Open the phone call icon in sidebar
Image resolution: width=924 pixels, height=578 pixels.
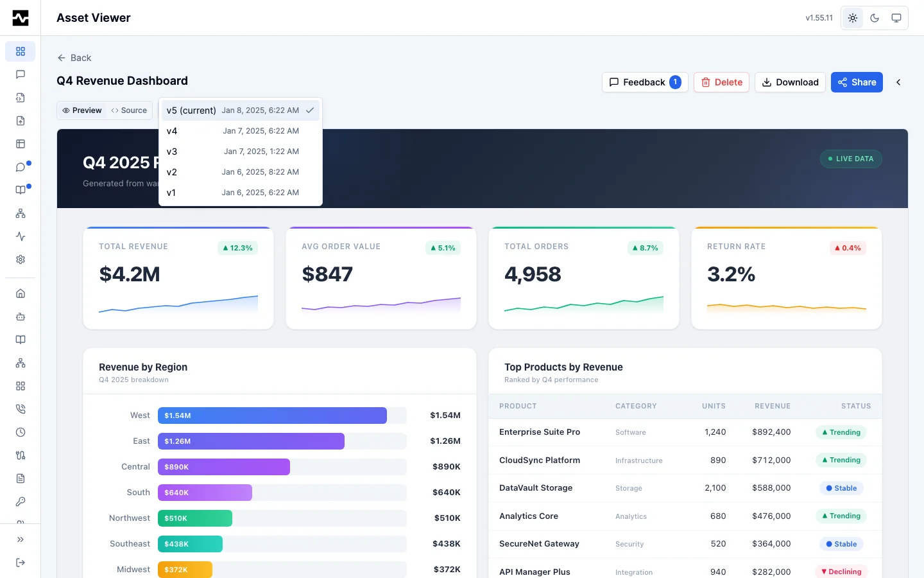21,409
